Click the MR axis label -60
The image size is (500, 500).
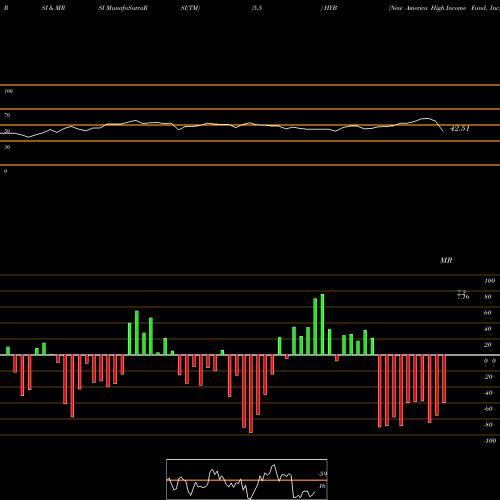coord(488,409)
